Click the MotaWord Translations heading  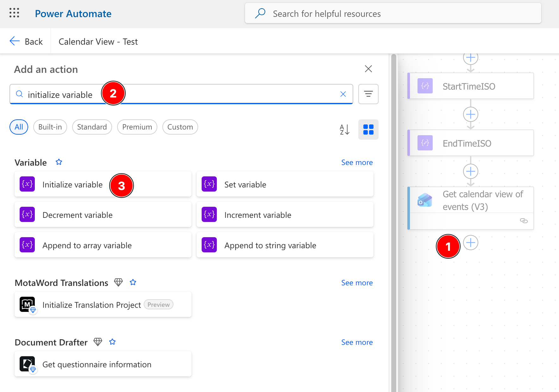[x=61, y=283]
